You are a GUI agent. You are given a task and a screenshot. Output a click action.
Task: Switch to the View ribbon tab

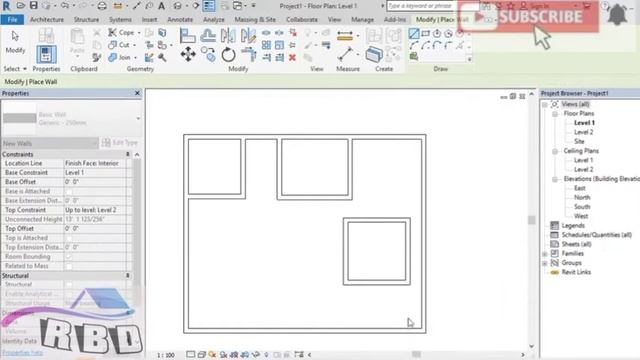[334, 20]
